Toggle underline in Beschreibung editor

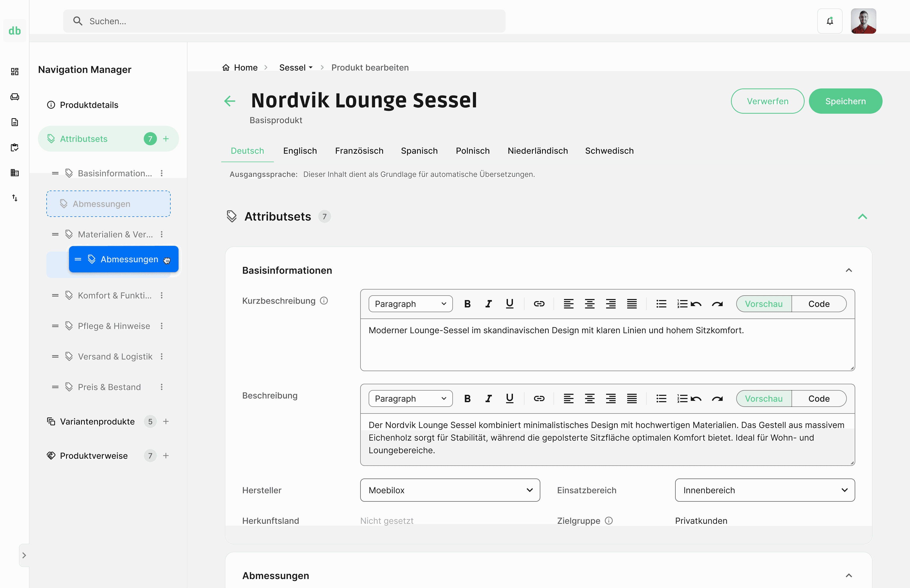[x=509, y=398]
